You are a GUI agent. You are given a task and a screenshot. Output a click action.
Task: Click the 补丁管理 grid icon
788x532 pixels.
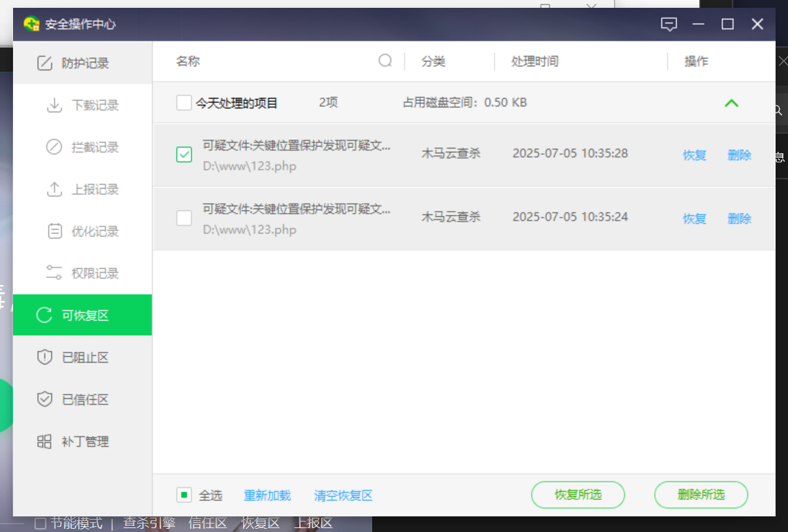pos(44,441)
